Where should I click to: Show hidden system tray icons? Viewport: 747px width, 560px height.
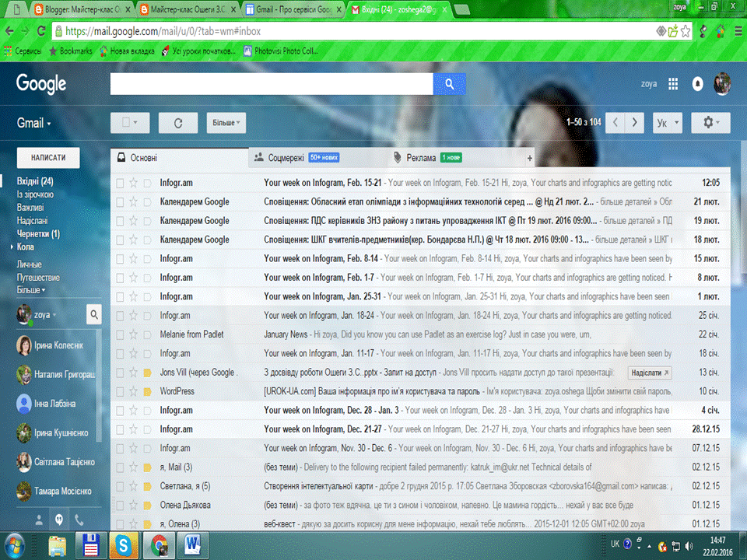649,546
